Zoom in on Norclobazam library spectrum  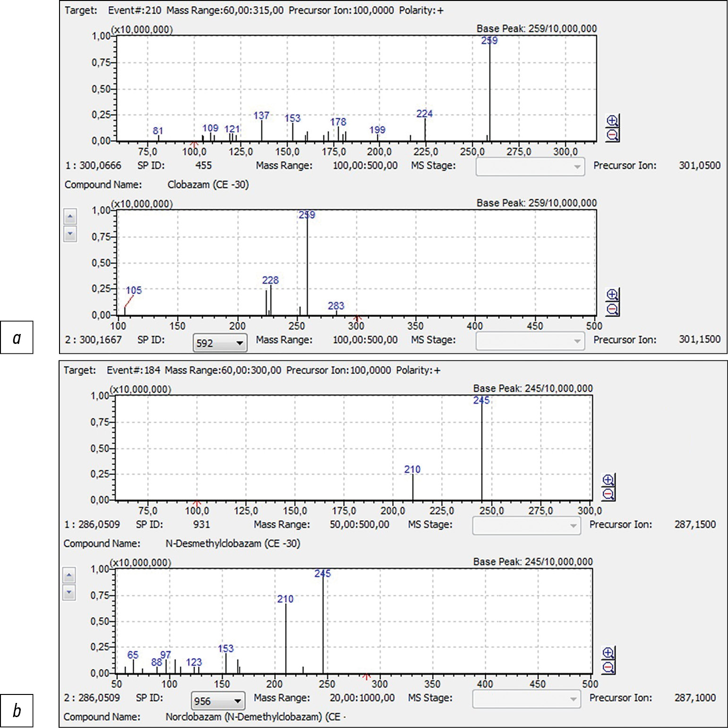point(608,653)
